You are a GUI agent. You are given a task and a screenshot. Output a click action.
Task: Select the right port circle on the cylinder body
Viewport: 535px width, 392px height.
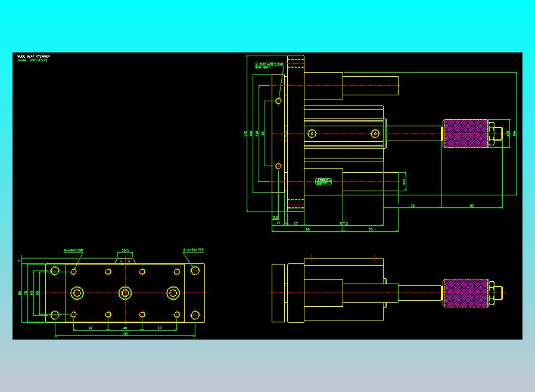pyautogui.click(x=375, y=133)
